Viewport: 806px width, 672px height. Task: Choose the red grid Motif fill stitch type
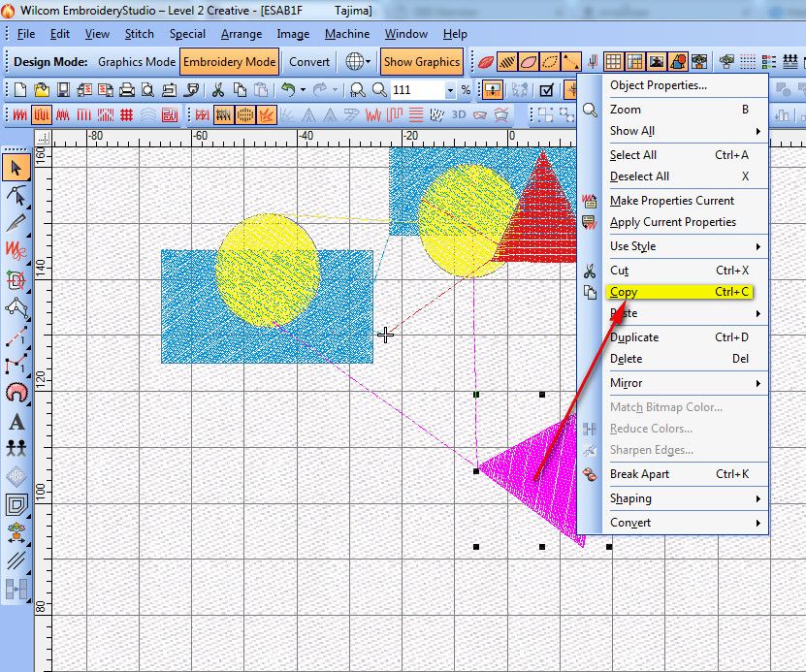click(x=126, y=114)
